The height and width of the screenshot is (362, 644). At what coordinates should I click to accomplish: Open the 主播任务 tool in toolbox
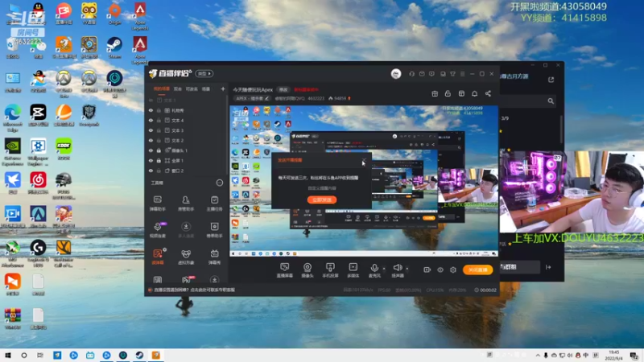(x=214, y=204)
